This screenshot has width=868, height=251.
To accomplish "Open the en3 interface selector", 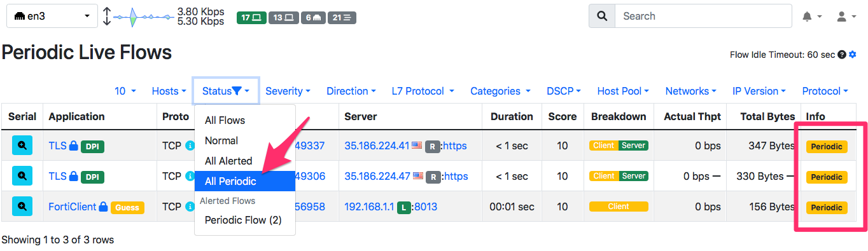I will pos(52,17).
